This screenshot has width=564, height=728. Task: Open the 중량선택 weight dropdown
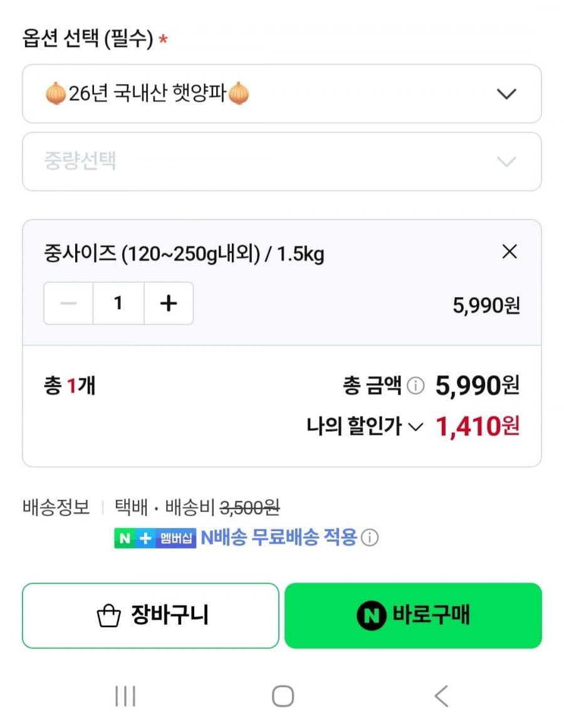click(x=282, y=162)
